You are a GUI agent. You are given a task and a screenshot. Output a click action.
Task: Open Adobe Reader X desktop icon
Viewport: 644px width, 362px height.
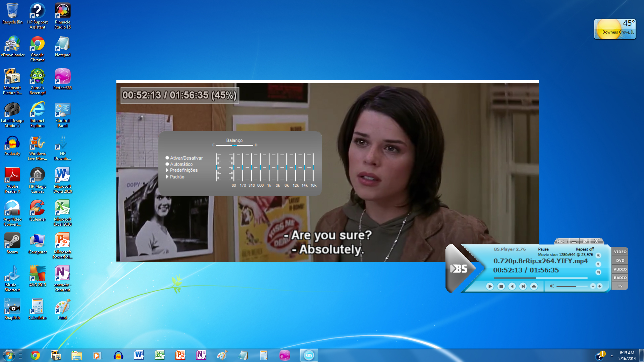point(12,180)
